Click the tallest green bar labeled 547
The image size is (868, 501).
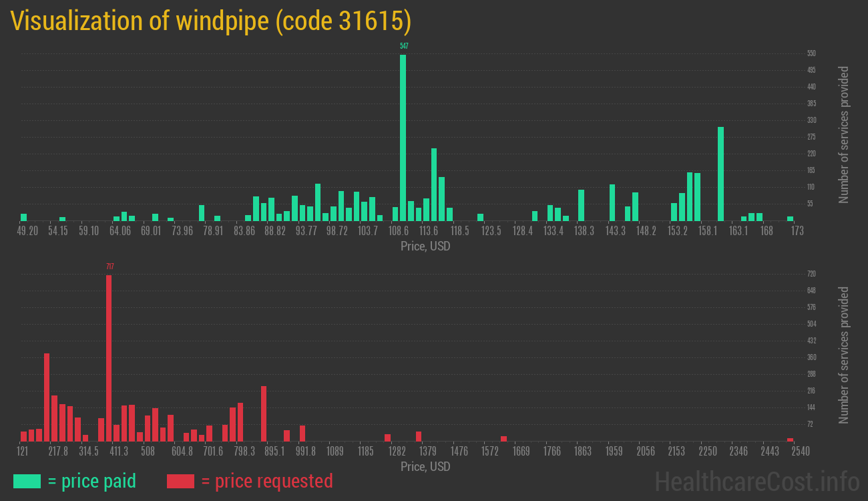pos(403,134)
